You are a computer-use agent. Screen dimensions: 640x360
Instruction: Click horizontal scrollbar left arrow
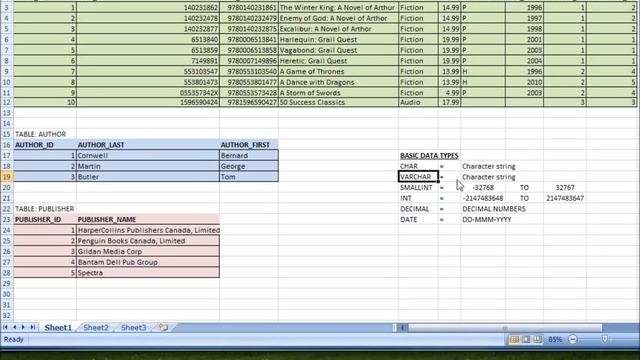pyautogui.click(x=402, y=327)
